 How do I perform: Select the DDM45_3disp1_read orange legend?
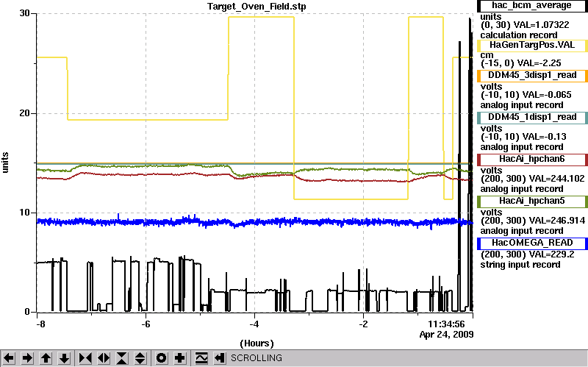point(531,76)
